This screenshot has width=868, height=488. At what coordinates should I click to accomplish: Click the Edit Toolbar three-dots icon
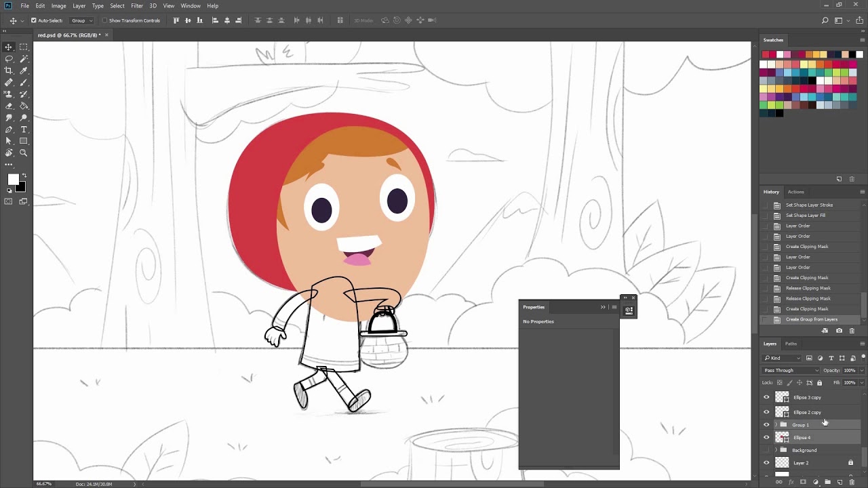[x=9, y=164]
